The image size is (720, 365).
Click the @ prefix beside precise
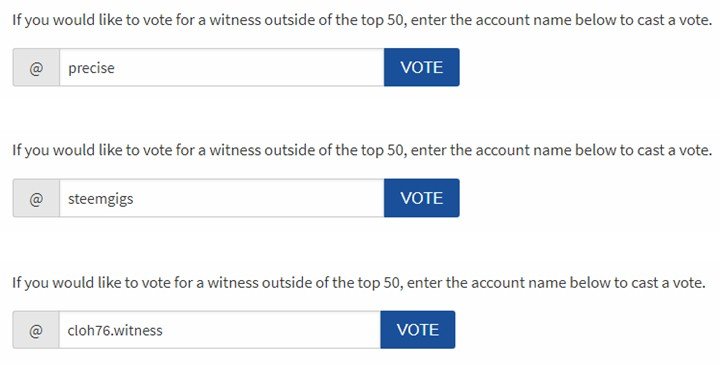[x=36, y=67]
